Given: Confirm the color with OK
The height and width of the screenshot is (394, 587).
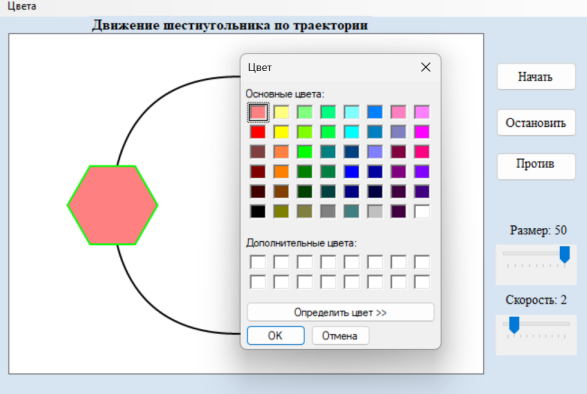Looking at the screenshot, I should coord(276,336).
